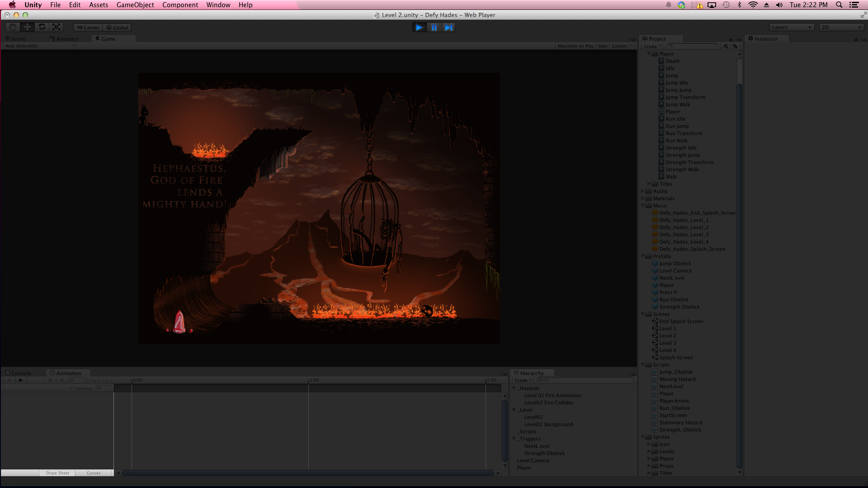Switch to the Animator tab
Image resolution: width=868 pixels, height=488 pixels.
(x=64, y=39)
